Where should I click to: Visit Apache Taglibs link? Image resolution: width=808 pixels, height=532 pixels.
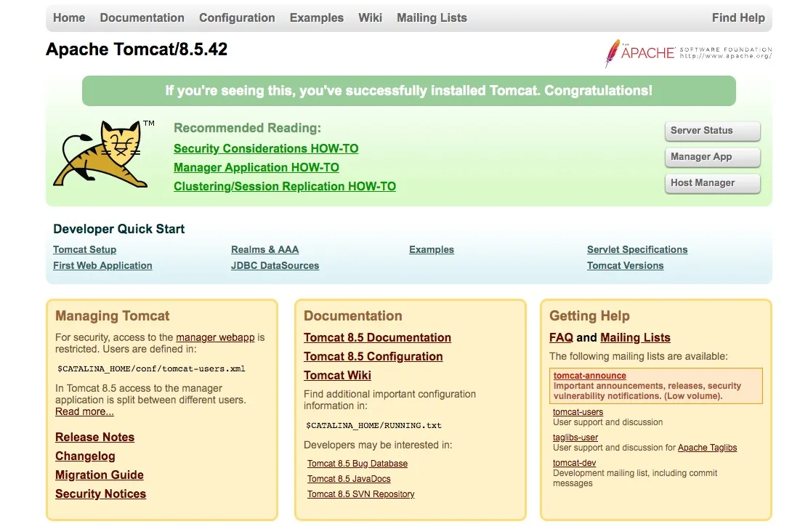(x=707, y=448)
